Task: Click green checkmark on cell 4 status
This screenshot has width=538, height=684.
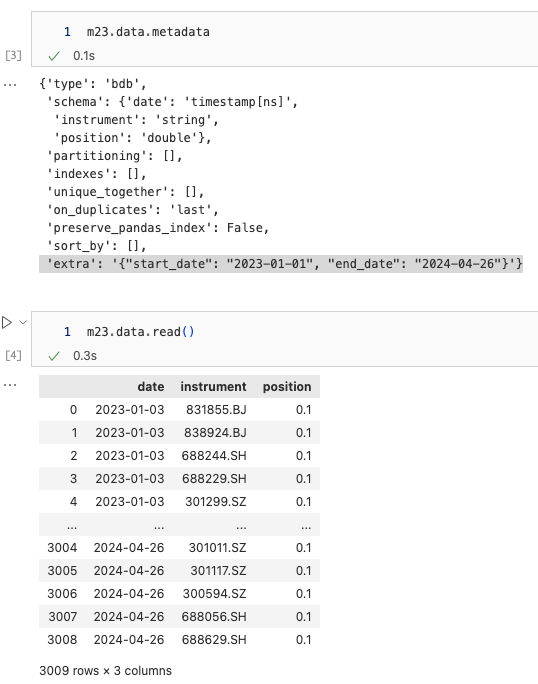Action: point(54,356)
